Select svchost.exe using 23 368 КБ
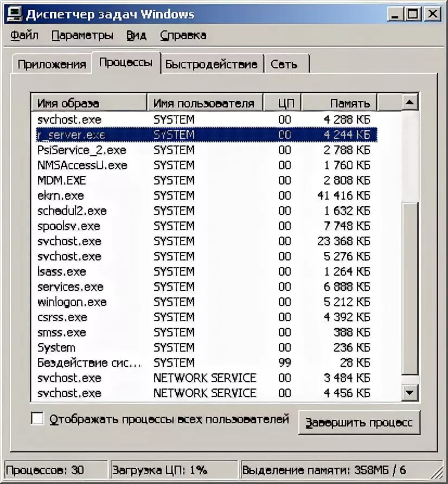448x484 pixels. (203, 241)
